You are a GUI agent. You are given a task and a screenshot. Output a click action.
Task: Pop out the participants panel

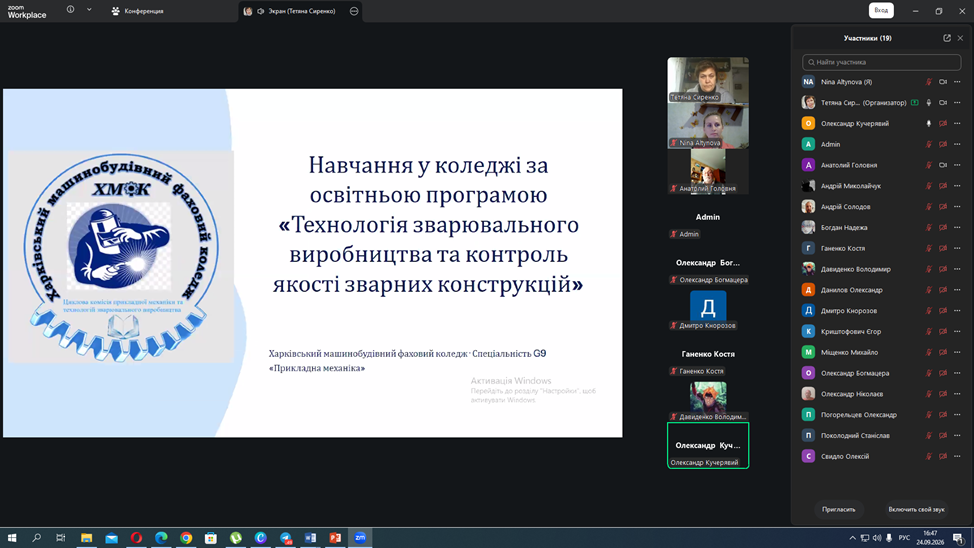point(947,38)
